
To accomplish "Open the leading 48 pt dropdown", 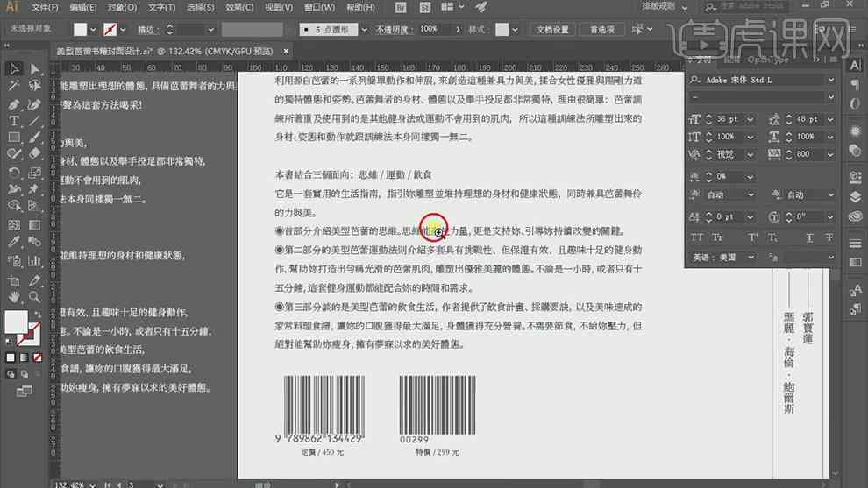I will [829, 119].
